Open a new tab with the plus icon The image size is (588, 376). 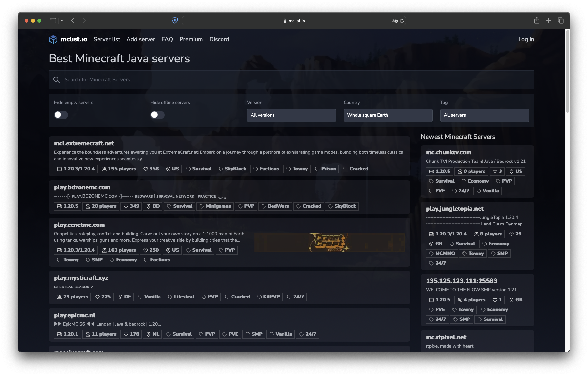click(x=549, y=21)
